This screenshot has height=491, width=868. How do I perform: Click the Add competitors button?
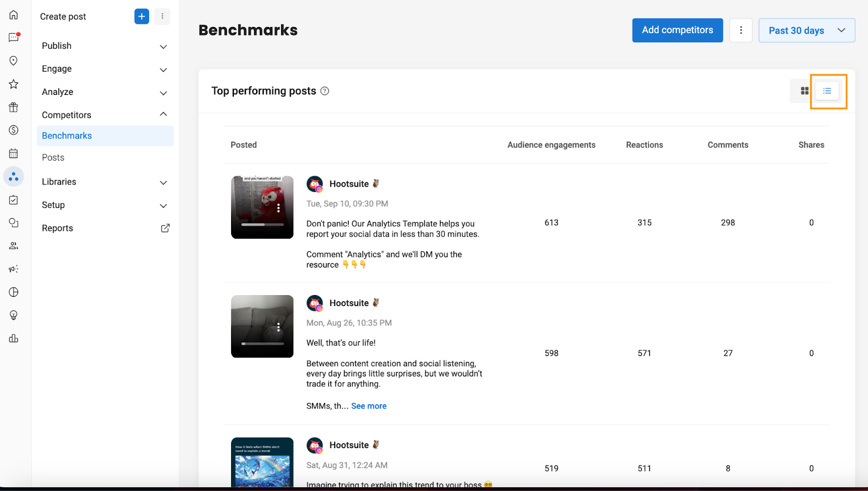[677, 30]
